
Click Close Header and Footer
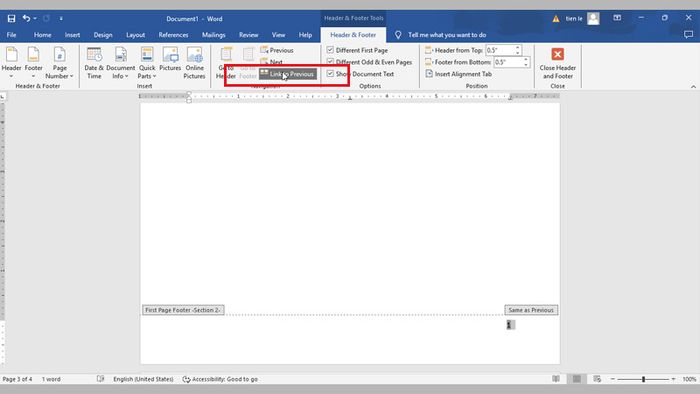558,63
